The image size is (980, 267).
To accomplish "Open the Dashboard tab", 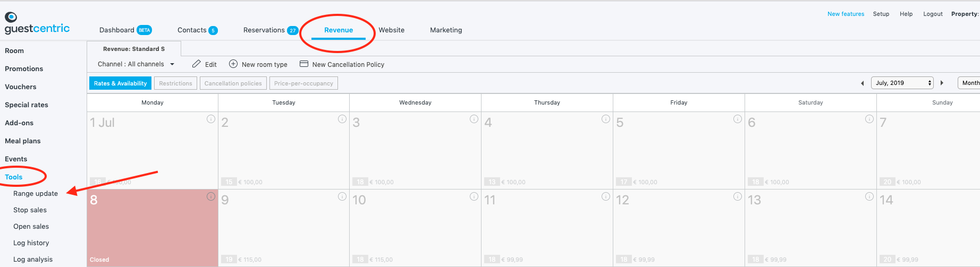I will coord(117,30).
